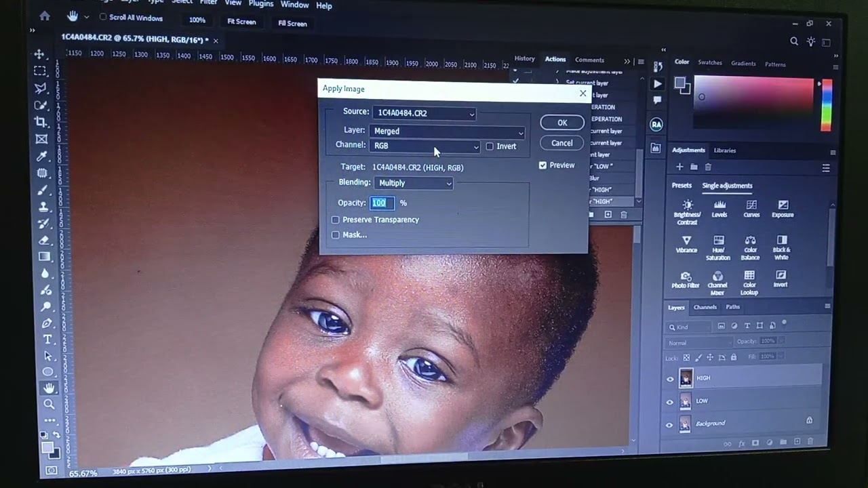Switch to the Channels tab
The width and height of the screenshot is (868, 488).
pos(705,307)
